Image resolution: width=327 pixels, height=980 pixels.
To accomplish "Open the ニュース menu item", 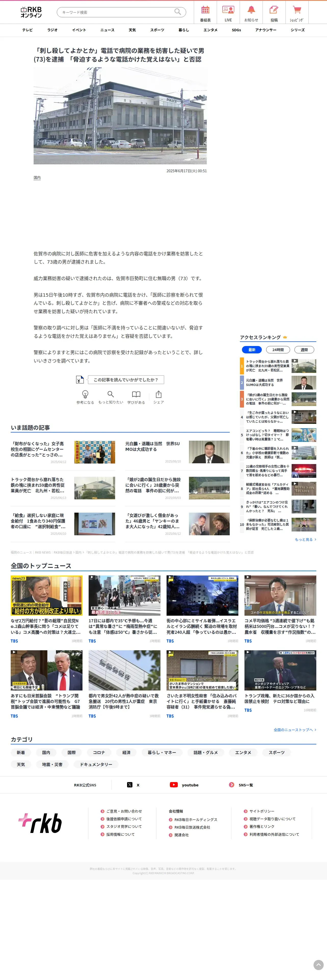I will click(107, 30).
